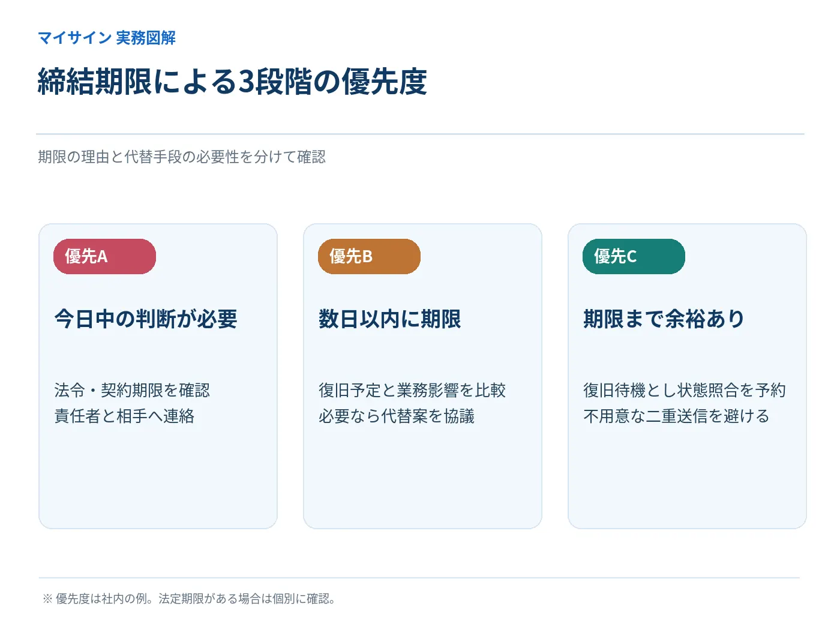Click the heading 今日中の判断が必要
Image resolution: width=840 pixels, height=630 pixels.
pos(146,319)
